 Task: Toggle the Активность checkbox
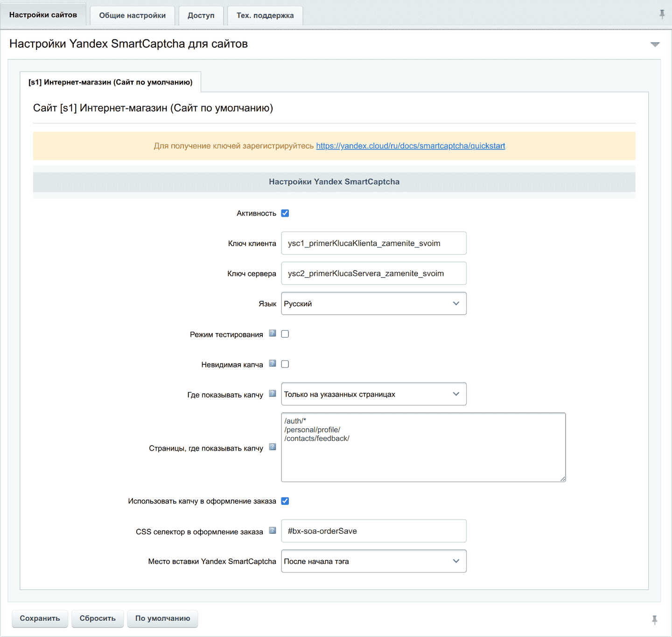coord(285,213)
